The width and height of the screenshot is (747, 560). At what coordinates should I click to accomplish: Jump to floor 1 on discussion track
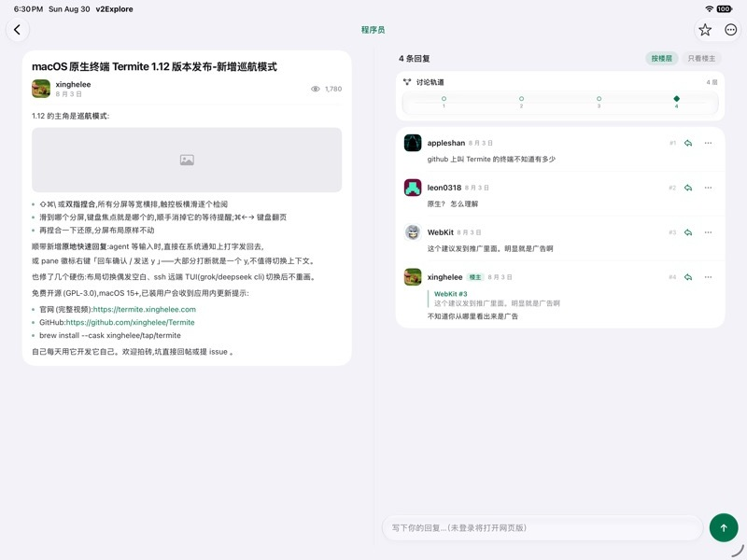coord(444,101)
